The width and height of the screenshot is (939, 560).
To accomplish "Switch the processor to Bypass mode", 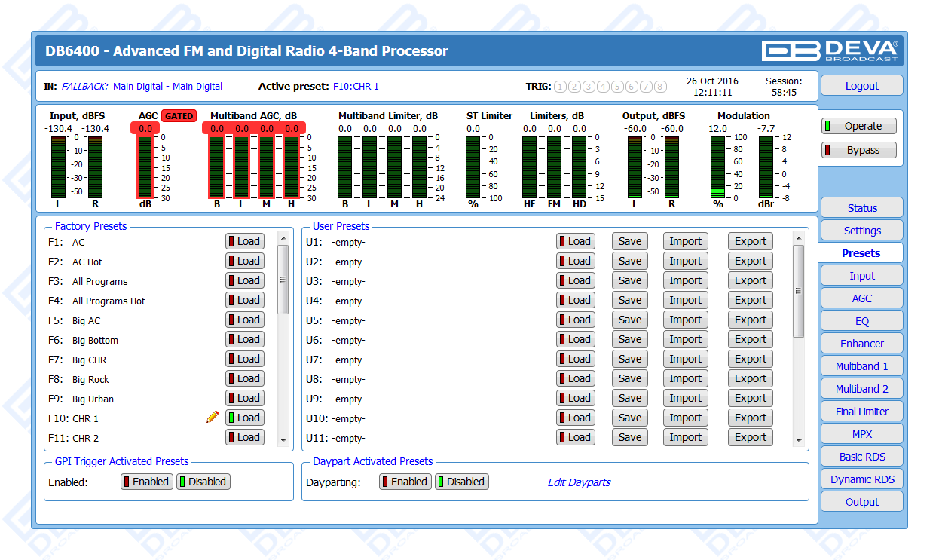I will point(858,150).
